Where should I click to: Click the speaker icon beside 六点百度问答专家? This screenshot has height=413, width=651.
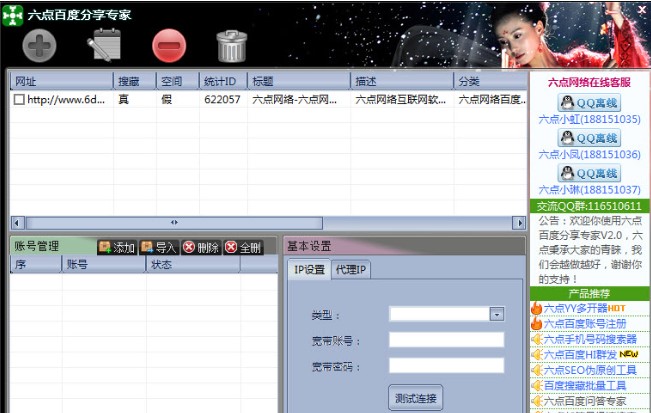pyautogui.click(x=537, y=401)
